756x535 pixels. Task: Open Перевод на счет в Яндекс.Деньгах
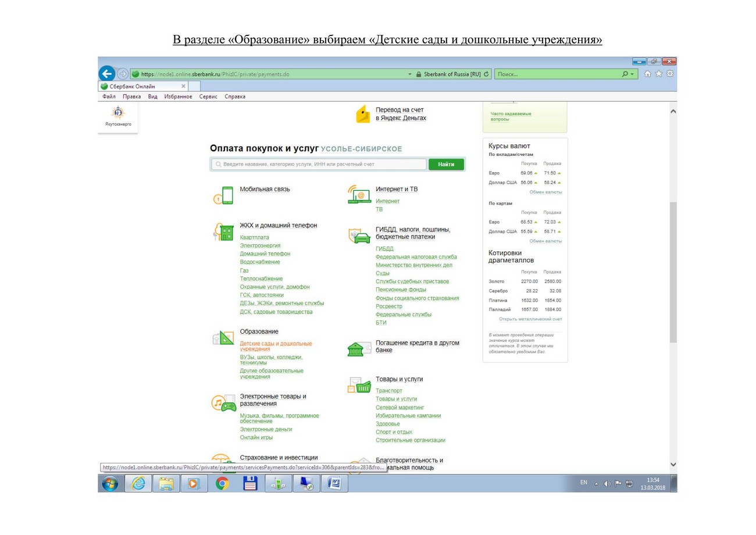click(x=401, y=114)
